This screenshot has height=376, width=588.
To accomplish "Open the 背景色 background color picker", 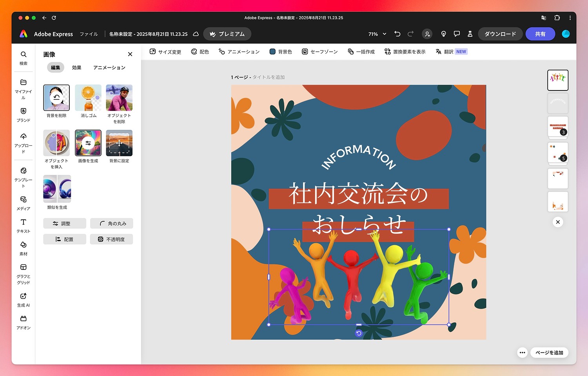I will [x=281, y=51].
